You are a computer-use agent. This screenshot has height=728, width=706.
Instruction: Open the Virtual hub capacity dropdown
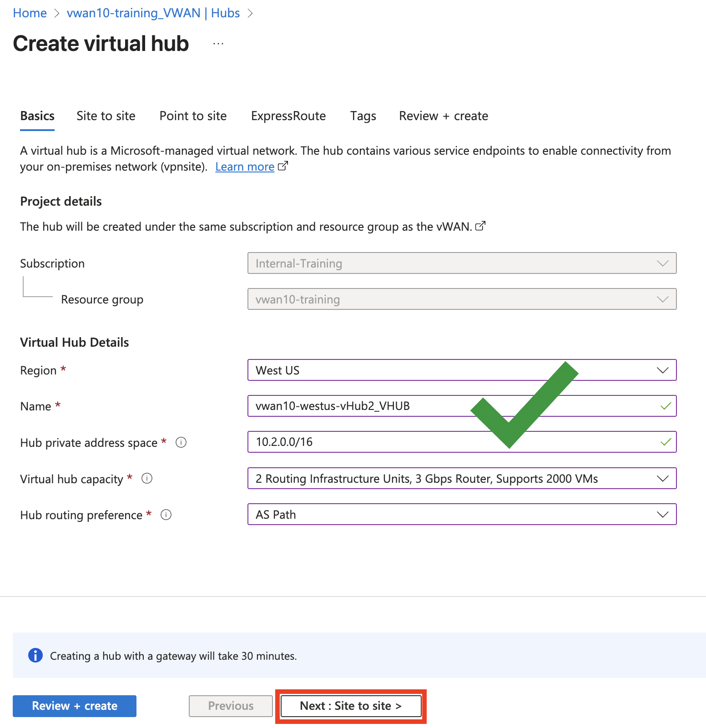tap(462, 478)
